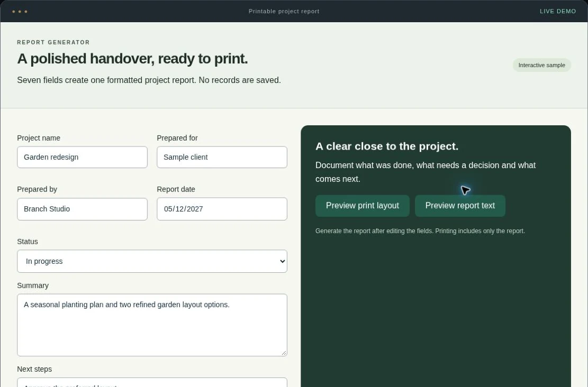This screenshot has width=588, height=387.
Task: Click the 'Document what was done' description text
Action: pos(425,172)
